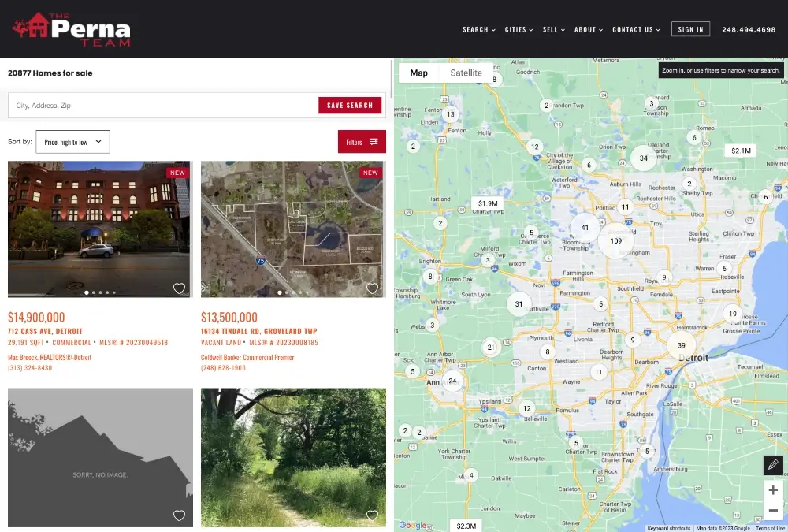Zoom in the map with plus button
The width and height of the screenshot is (788, 532).
click(x=773, y=490)
